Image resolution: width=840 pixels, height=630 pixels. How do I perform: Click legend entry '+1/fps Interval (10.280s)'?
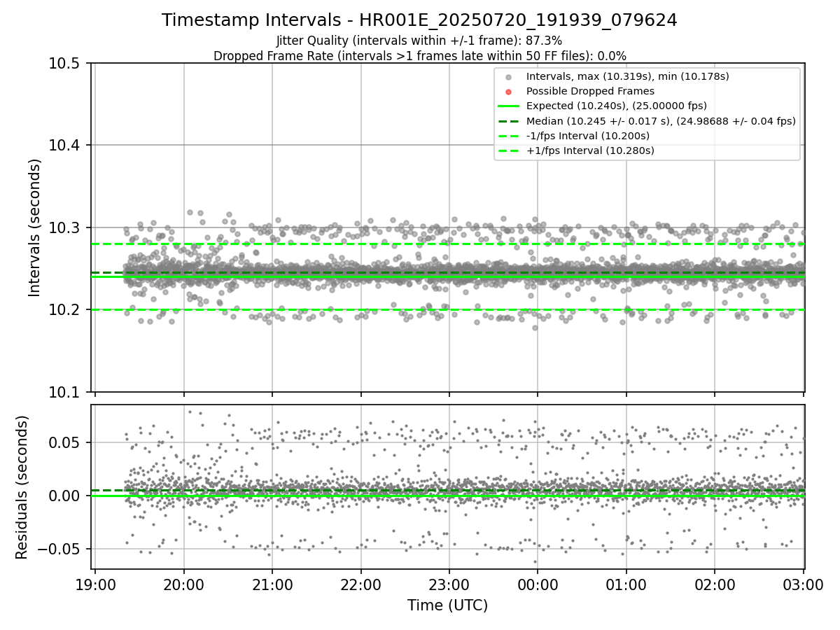tap(590, 150)
